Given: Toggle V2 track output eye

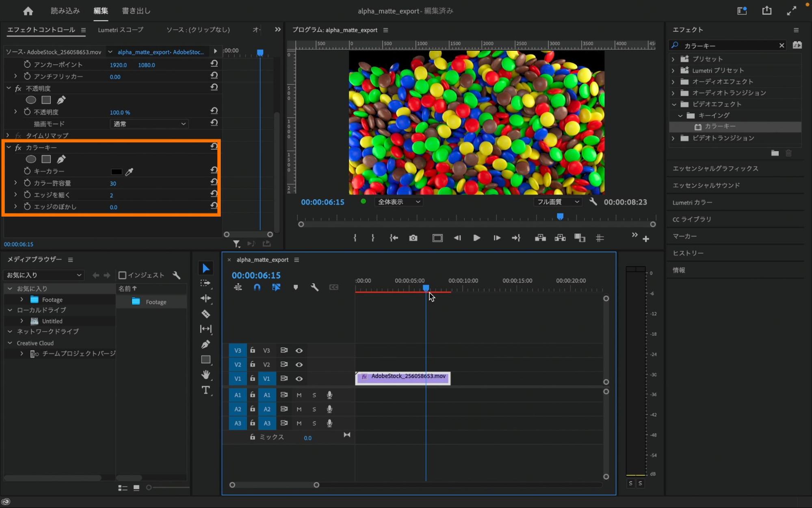Looking at the screenshot, I should coord(299,365).
